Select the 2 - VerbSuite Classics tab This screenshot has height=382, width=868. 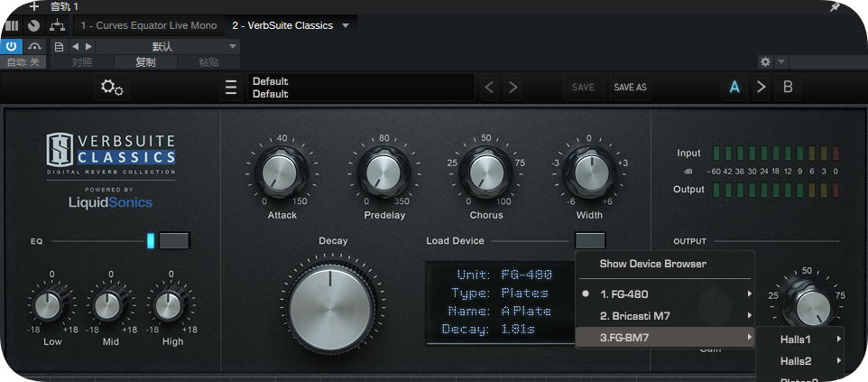point(282,25)
